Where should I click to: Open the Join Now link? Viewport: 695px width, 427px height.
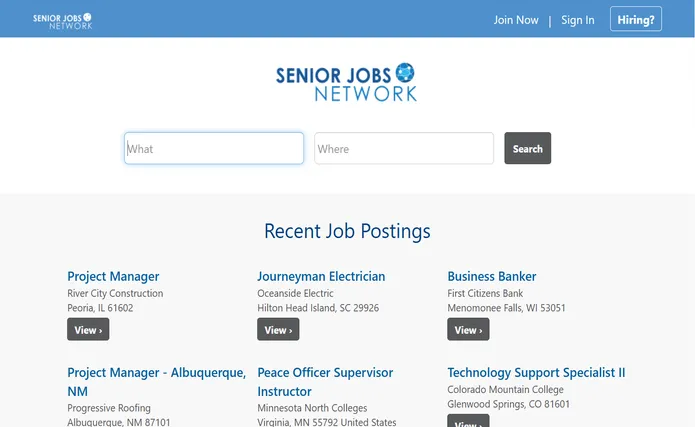tap(516, 20)
